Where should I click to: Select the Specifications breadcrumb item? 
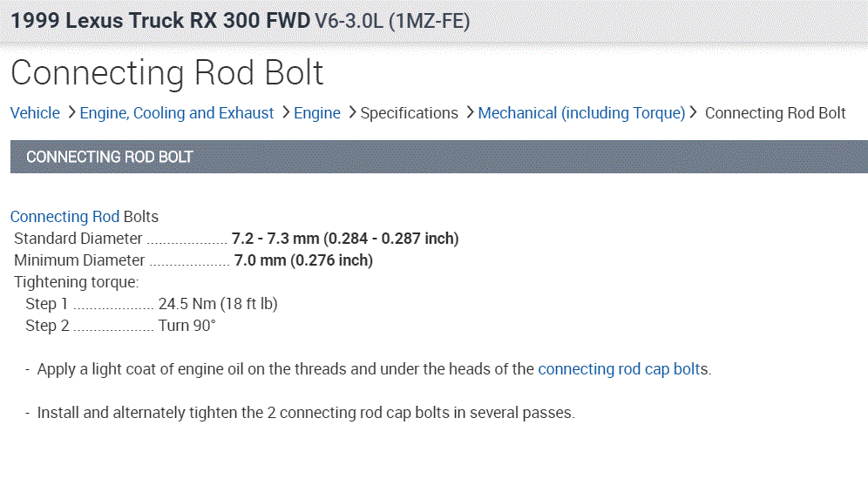pos(409,113)
